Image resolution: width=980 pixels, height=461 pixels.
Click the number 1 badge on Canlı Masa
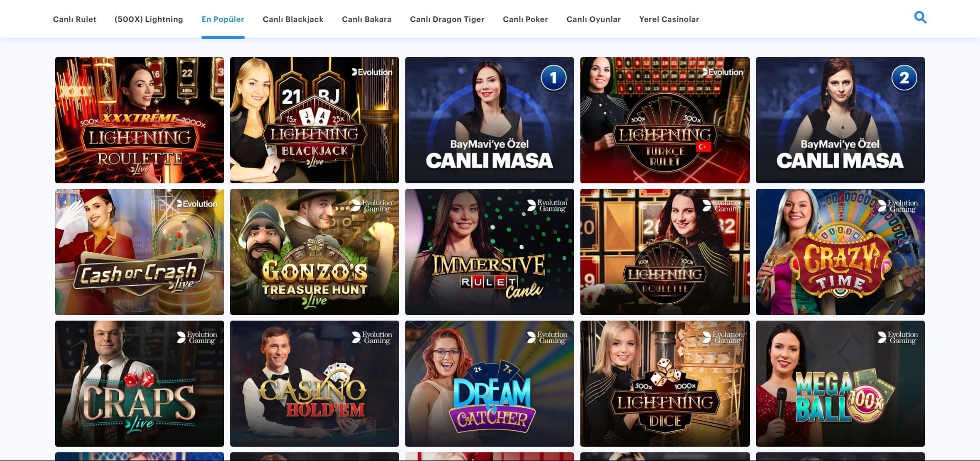553,78
